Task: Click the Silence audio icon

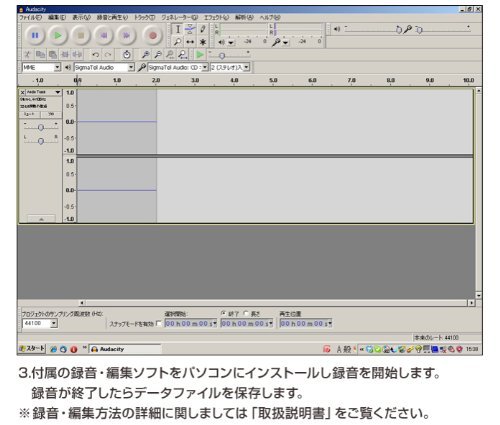Action: pos(77,54)
